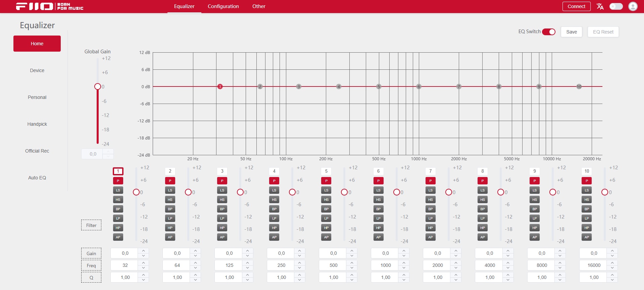Choose BP filter for band 5
The height and width of the screenshot is (290, 644).
pyautogui.click(x=326, y=209)
